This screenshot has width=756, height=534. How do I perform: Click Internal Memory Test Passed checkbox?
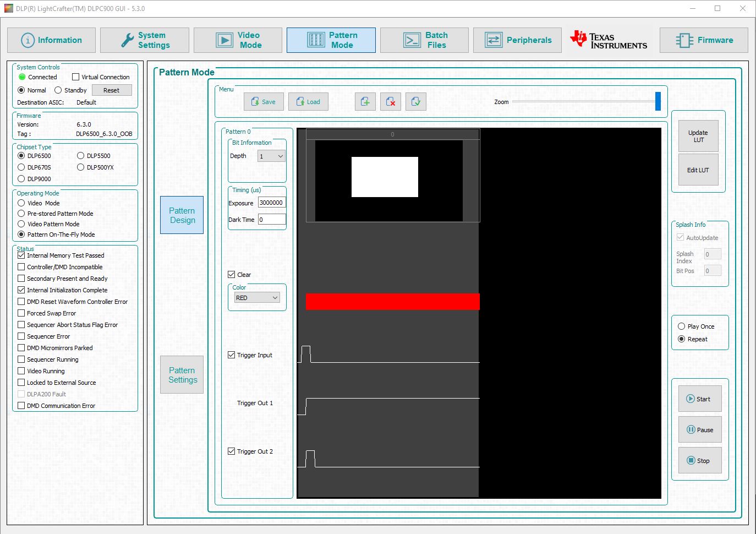coord(21,255)
